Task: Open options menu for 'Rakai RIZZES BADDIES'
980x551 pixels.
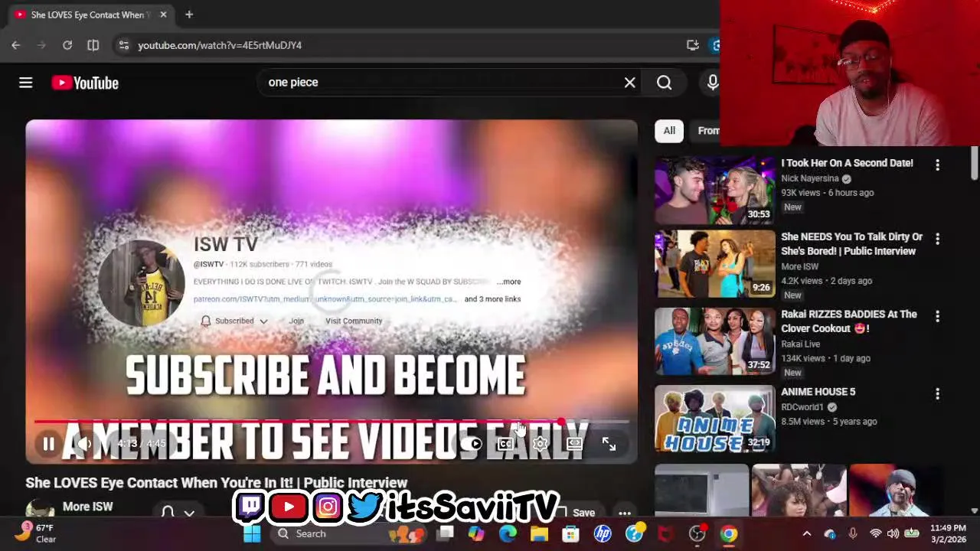Action: point(937,316)
